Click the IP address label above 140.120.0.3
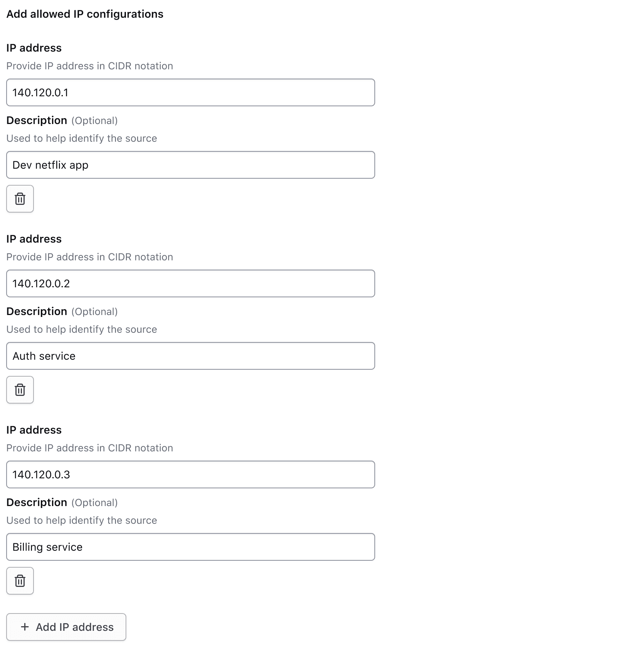Image resolution: width=644 pixels, height=647 pixels. [34, 430]
